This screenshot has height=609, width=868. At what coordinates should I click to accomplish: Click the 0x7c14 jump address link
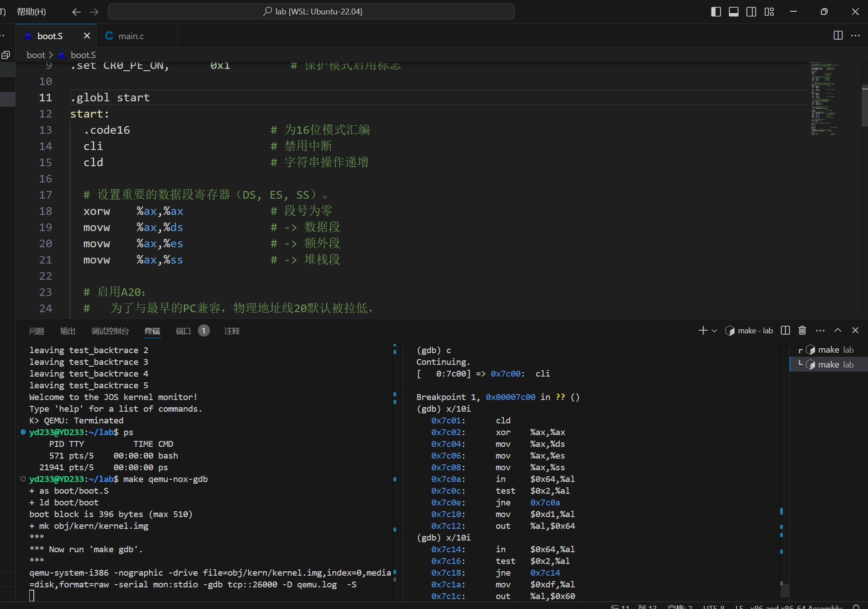[545, 573]
